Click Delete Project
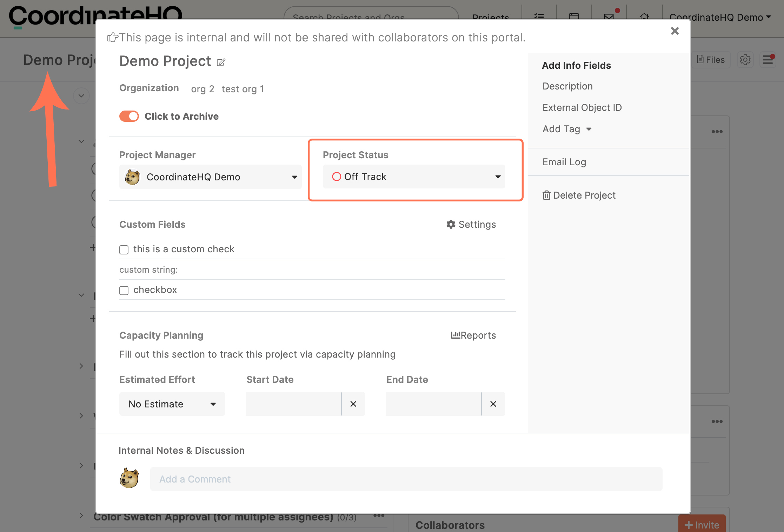784x532 pixels. [x=579, y=195]
